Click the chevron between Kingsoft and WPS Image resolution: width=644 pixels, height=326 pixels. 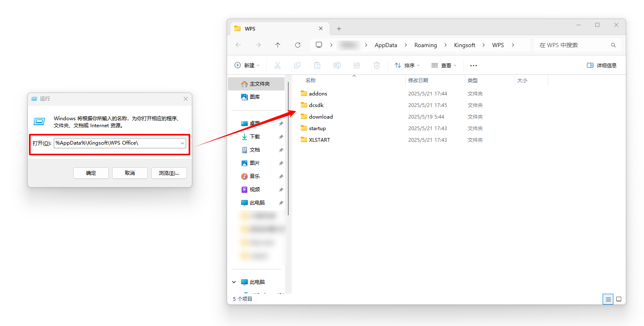[484, 45]
